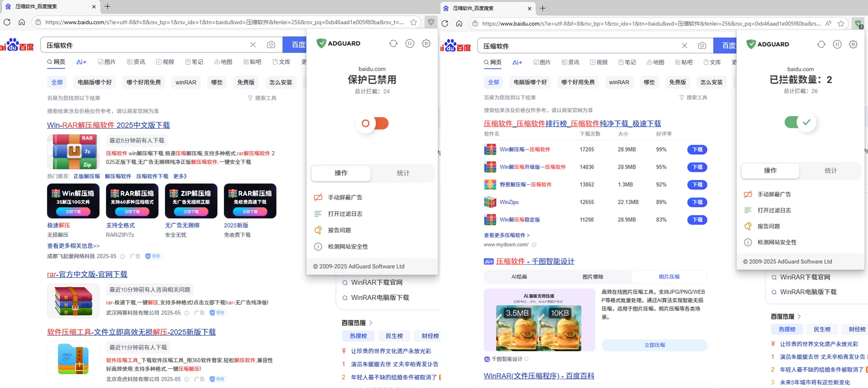Open rar-官方中文版-官网下载 result
The height and width of the screenshot is (388, 868).
[x=87, y=274]
